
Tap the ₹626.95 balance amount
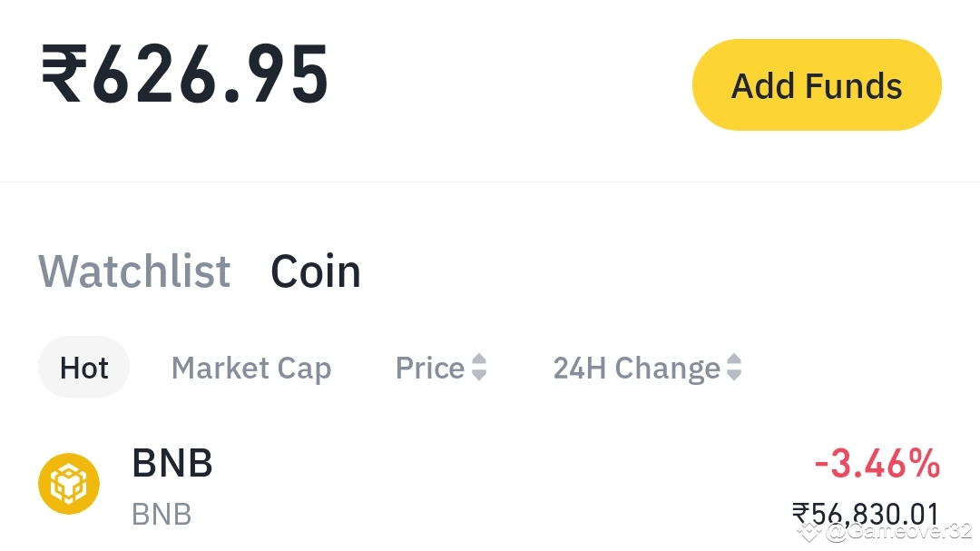point(185,76)
